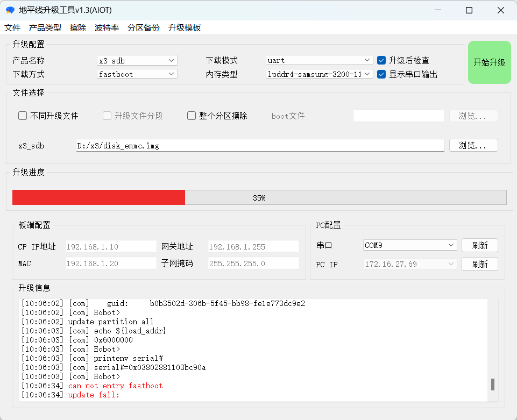Select the COM9 serial port dropdown
Image resolution: width=517 pixels, height=420 pixels.
point(410,245)
